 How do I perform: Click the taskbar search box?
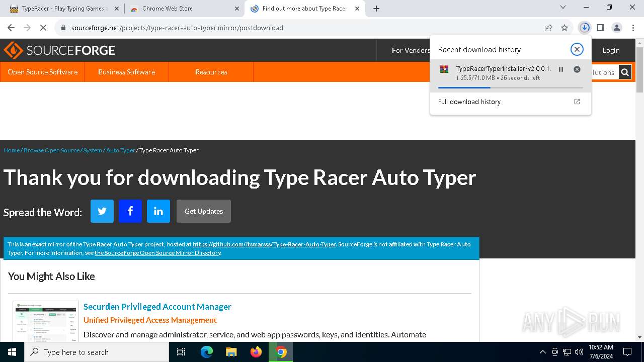pos(97,352)
